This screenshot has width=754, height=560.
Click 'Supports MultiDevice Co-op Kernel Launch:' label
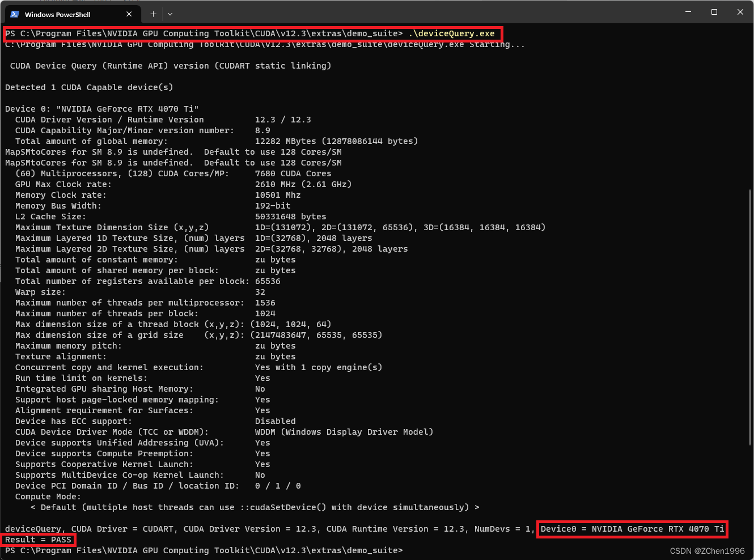120,475
